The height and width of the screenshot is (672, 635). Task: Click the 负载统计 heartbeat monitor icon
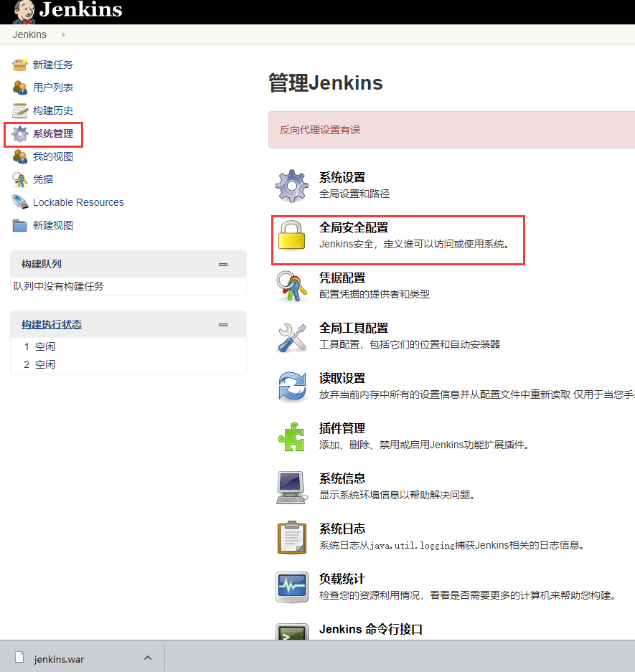[291, 587]
